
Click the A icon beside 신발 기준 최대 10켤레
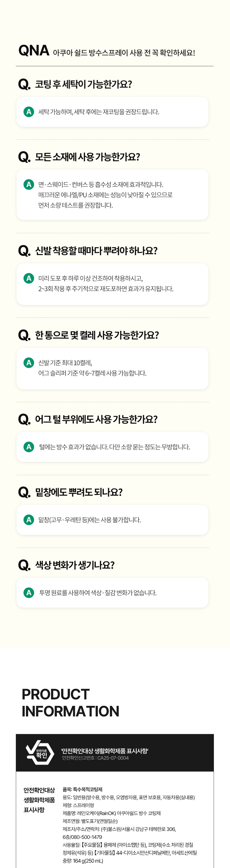[x=29, y=362]
